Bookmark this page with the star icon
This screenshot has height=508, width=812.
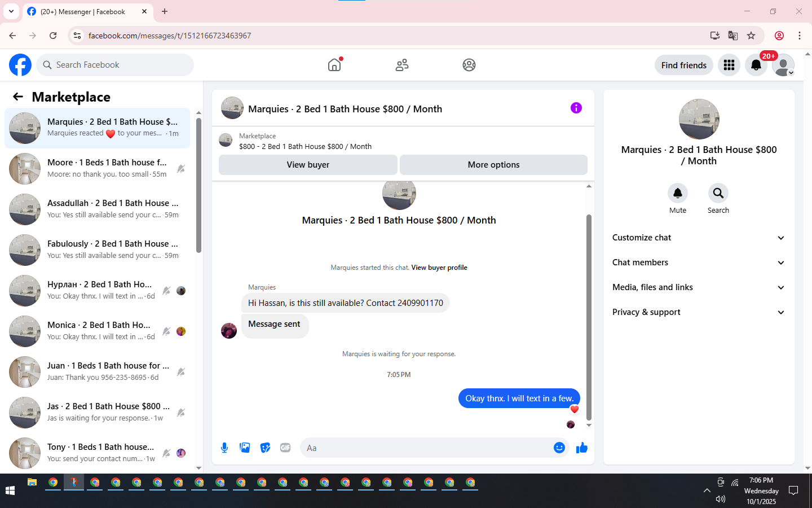click(751, 36)
